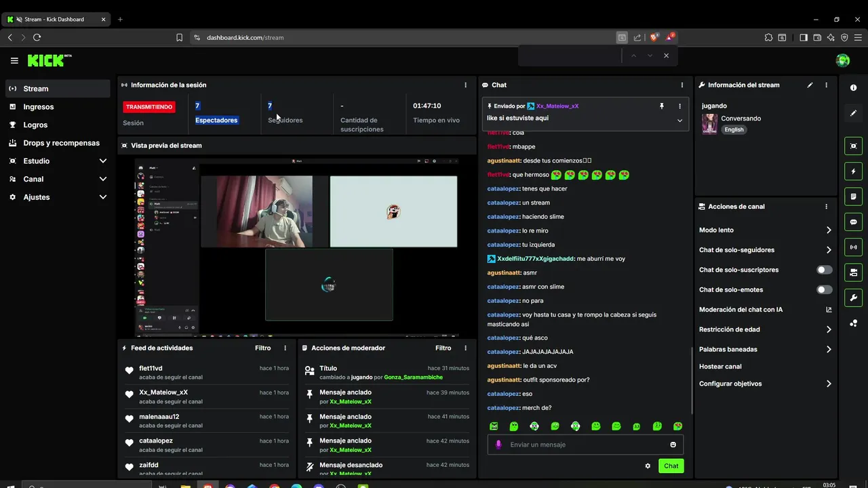Open chat settings gear icon
This screenshot has height=488, width=868.
648,466
